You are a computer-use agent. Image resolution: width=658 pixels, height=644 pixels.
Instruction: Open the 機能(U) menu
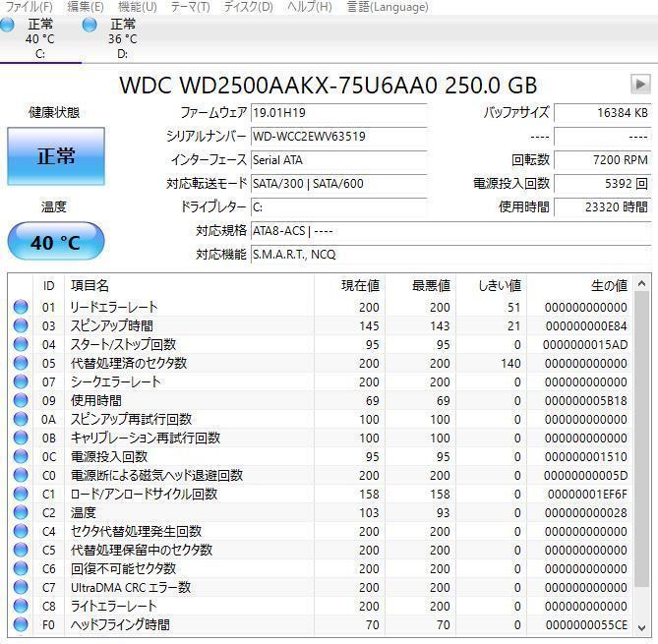point(138,7)
